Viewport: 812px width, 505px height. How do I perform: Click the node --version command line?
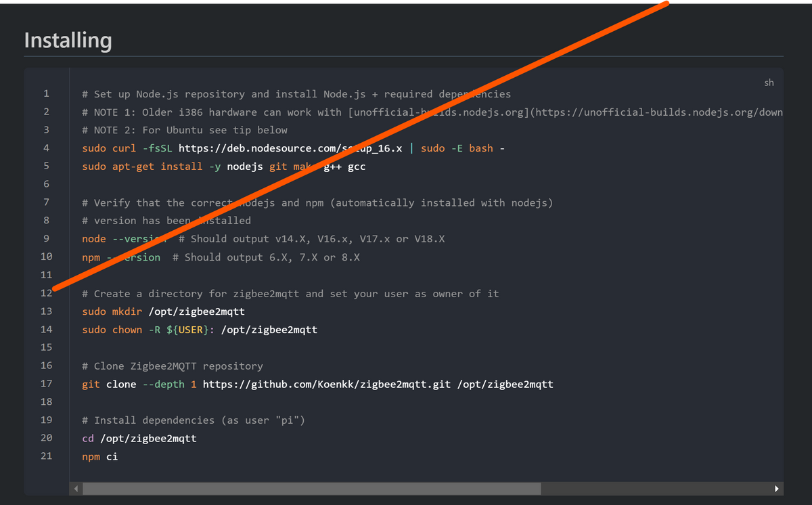click(263, 239)
